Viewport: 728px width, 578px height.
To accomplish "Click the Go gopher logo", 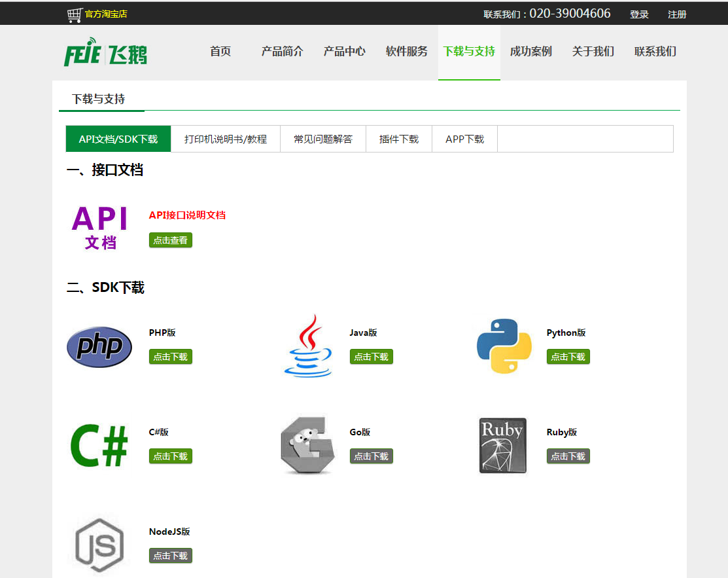I will point(308,445).
